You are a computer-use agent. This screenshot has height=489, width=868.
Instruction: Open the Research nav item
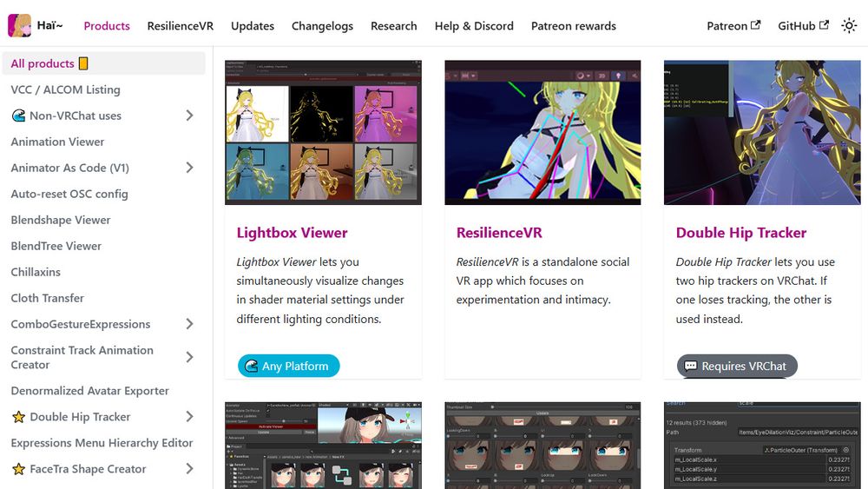pos(393,26)
